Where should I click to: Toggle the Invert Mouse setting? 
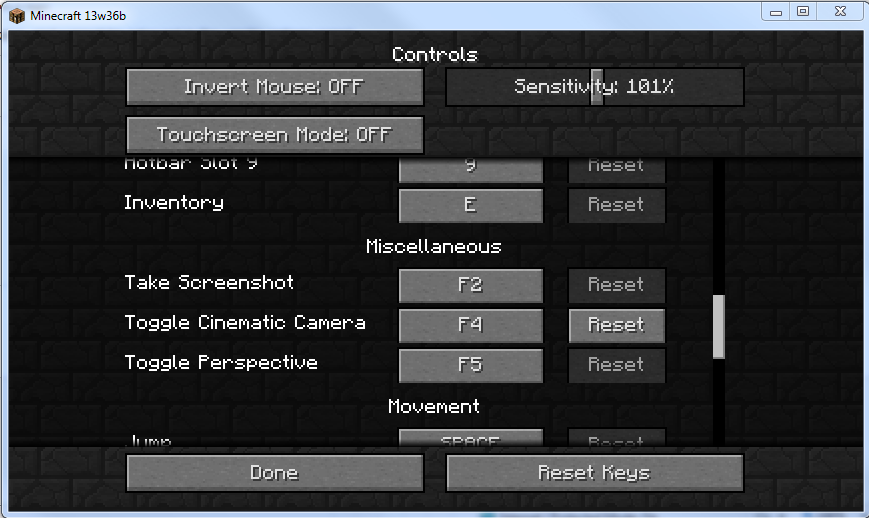click(x=275, y=87)
